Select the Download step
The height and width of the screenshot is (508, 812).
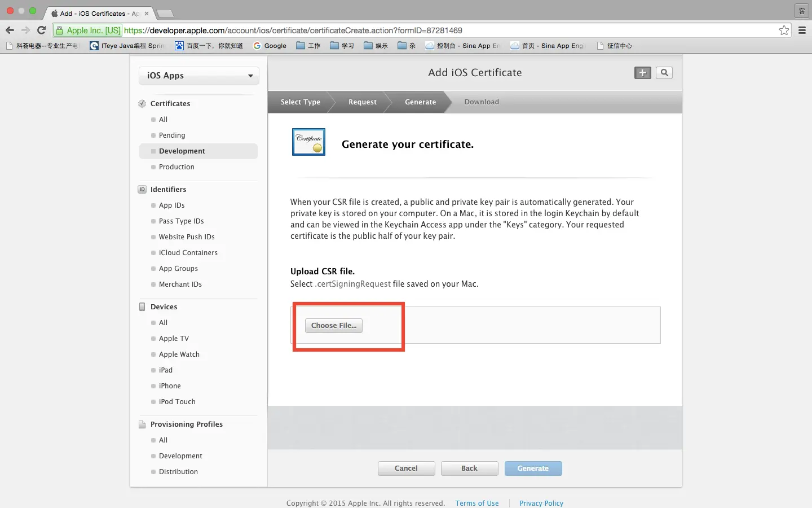482,102
